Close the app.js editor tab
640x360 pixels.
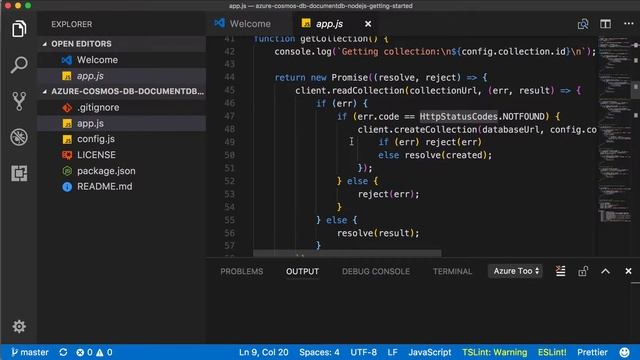pyautogui.click(x=368, y=24)
